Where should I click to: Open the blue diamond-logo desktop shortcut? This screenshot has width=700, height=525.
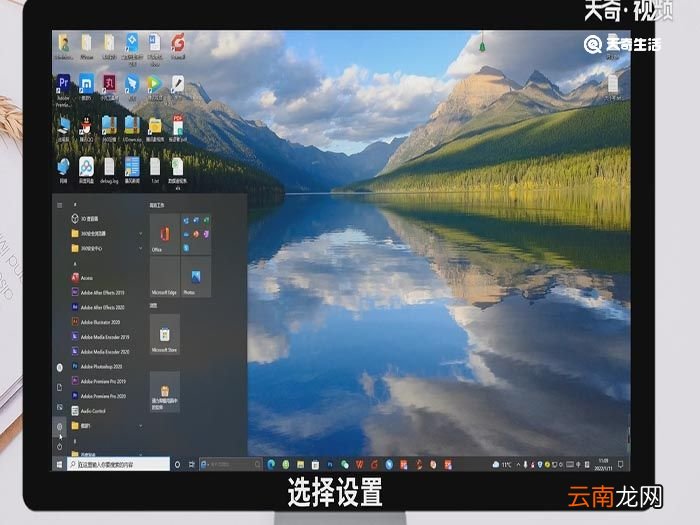coord(132,49)
